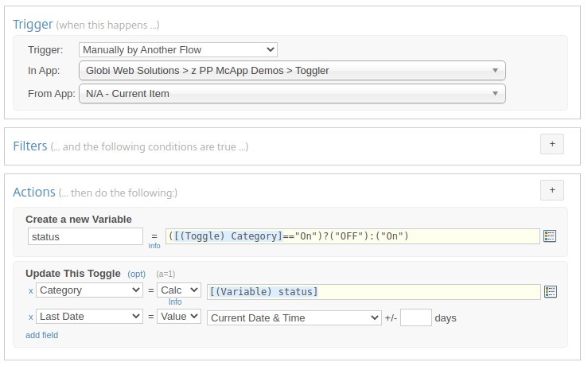The image size is (588, 366).
Task: Open the Category field dropdown
Action: click(89, 290)
